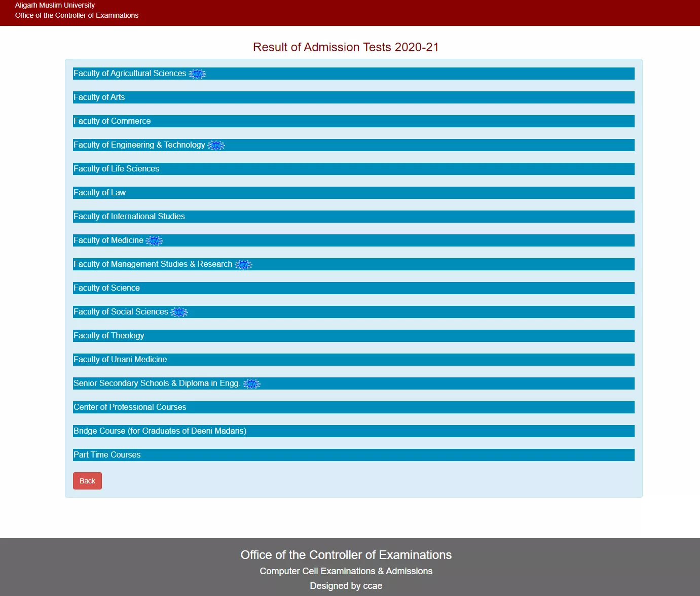This screenshot has width=700, height=596.
Task: Click new badge next to Senior Secondary Schools
Action: [x=251, y=384]
